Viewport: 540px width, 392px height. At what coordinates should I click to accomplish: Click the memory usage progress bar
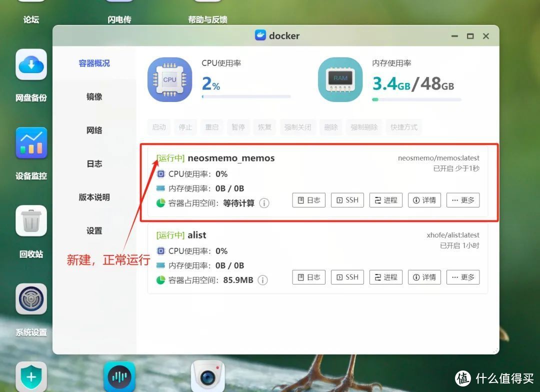coord(416,99)
